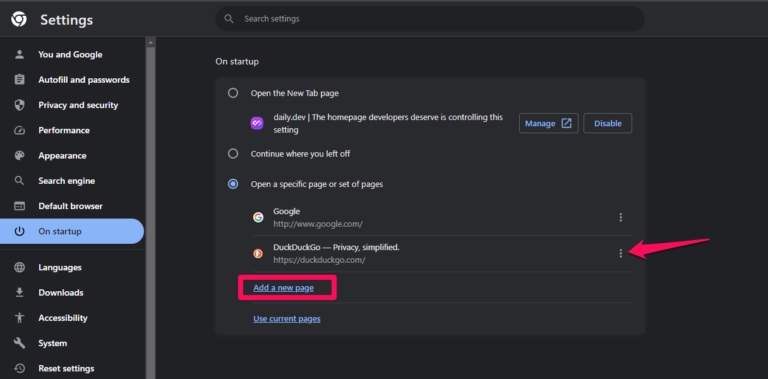Select the On startup sidebar item
The height and width of the screenshot is (379, 768).
72,231
